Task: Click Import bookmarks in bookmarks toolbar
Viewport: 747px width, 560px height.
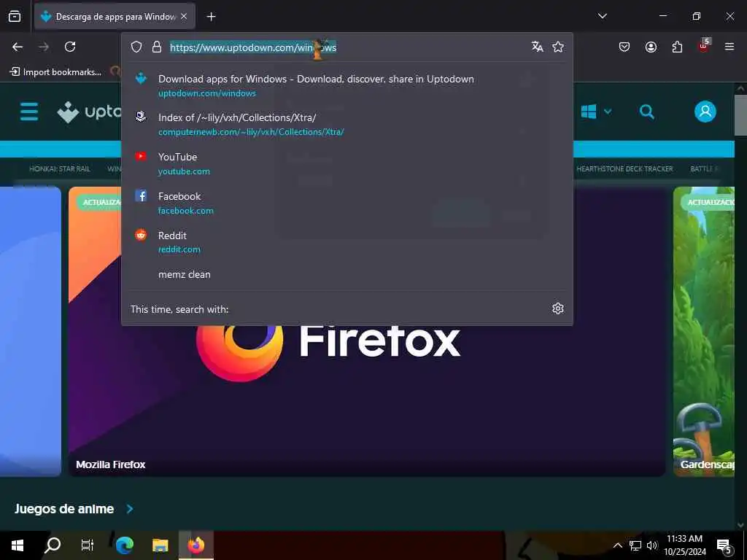Action: point(55,72)
